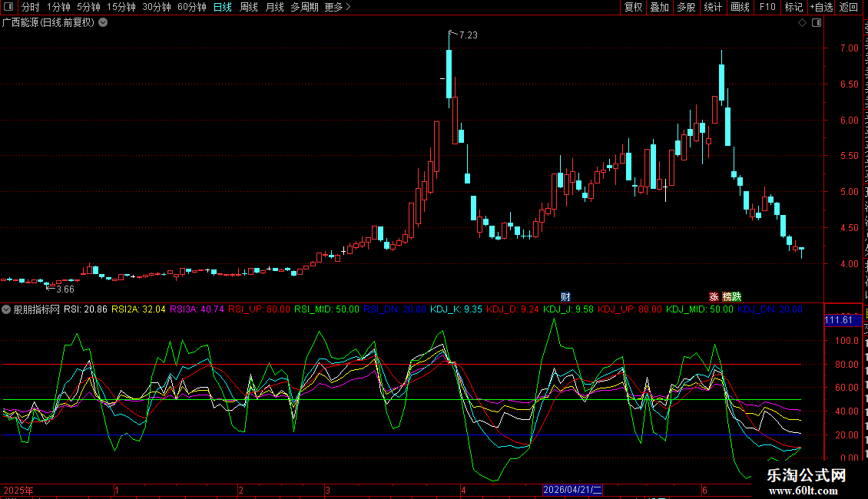868x499 pixels.
Task: Click the month 6 marker on timeline
Action: coord(704,490)
